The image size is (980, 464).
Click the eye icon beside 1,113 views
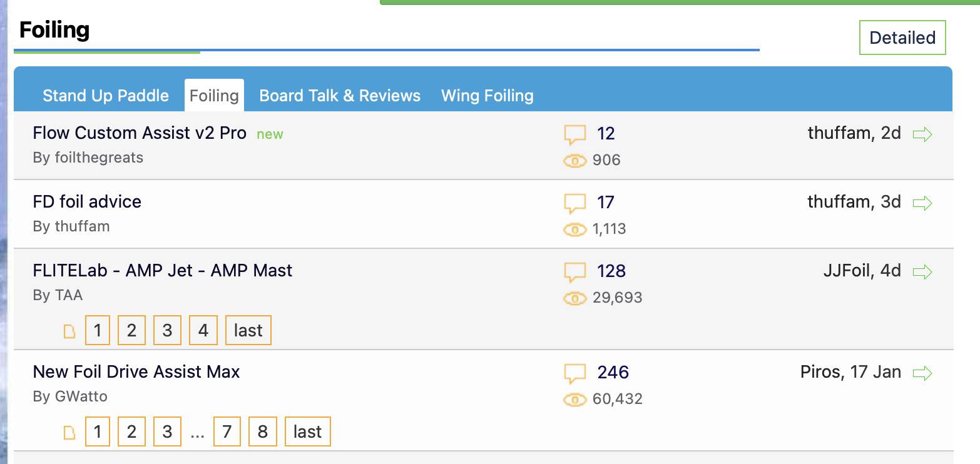[x=574, y=229]
